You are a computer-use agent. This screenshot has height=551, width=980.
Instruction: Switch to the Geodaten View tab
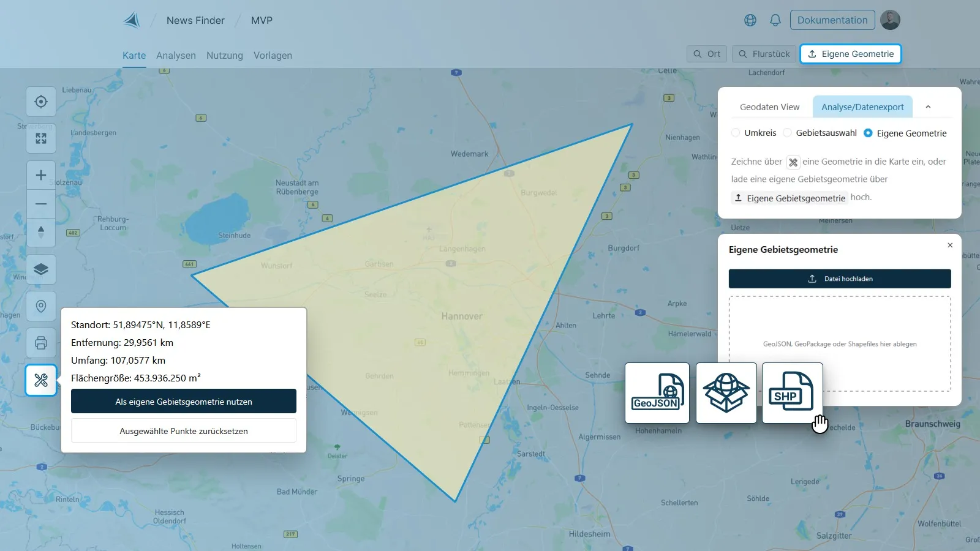[x=769, y=107]
